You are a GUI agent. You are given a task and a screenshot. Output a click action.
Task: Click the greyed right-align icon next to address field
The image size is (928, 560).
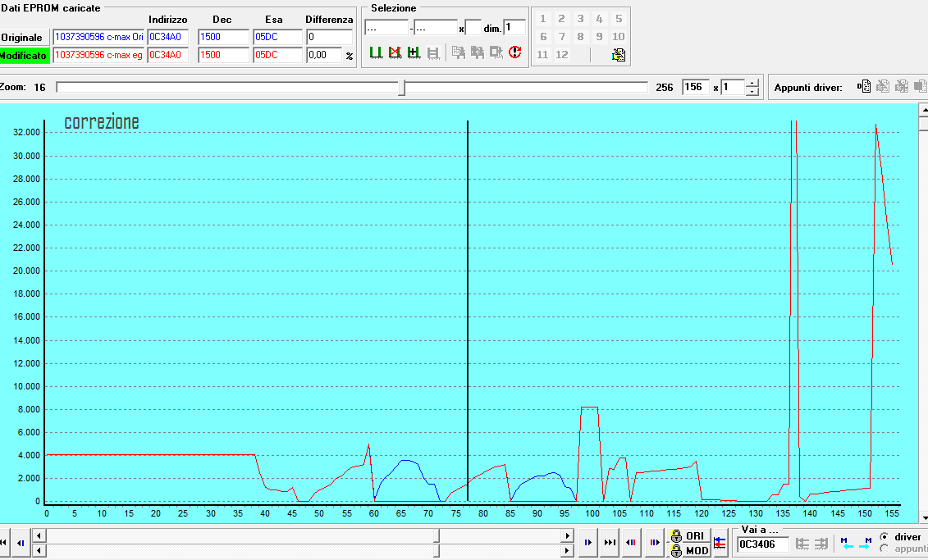coord(821,544)
